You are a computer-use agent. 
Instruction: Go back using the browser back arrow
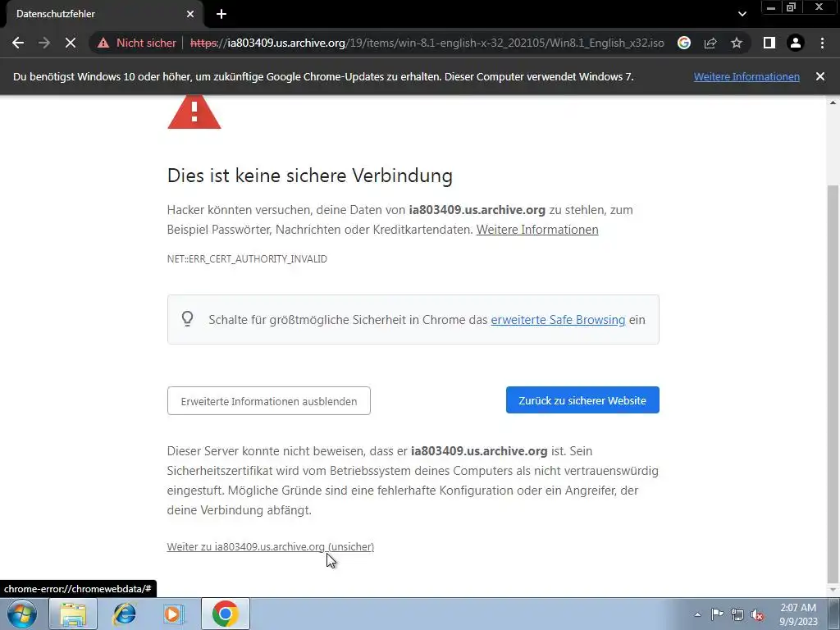tap(18, 43)
